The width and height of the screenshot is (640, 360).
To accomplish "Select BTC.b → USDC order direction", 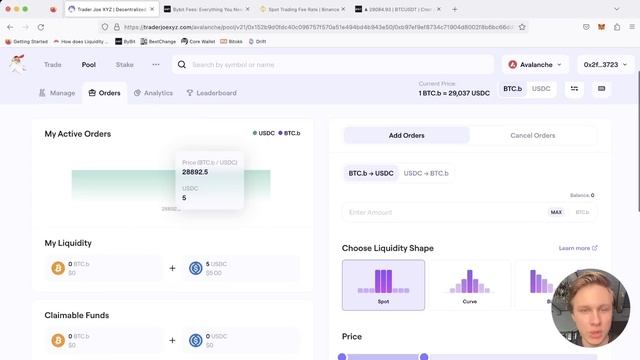I will point(371,173).
